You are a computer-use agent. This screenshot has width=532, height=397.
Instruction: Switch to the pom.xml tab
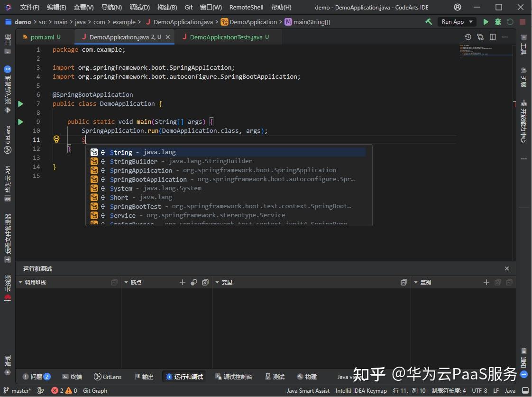tap(42, 37)
